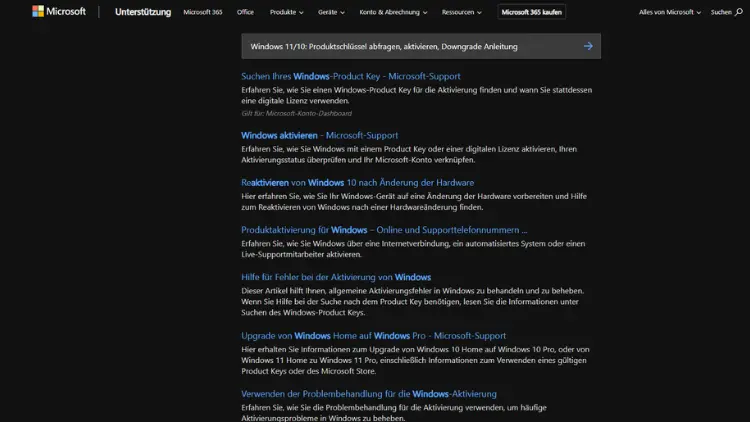Open Verwenden der Problembehandlung result
Image resolution: width=750 pixels, height=422 pixels.
(369, 394)
